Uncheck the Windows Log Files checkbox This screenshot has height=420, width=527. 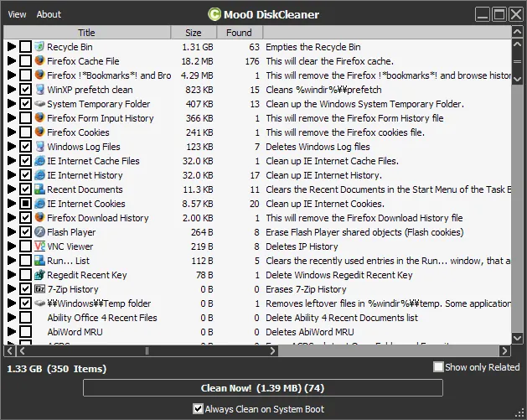point(25,146)
